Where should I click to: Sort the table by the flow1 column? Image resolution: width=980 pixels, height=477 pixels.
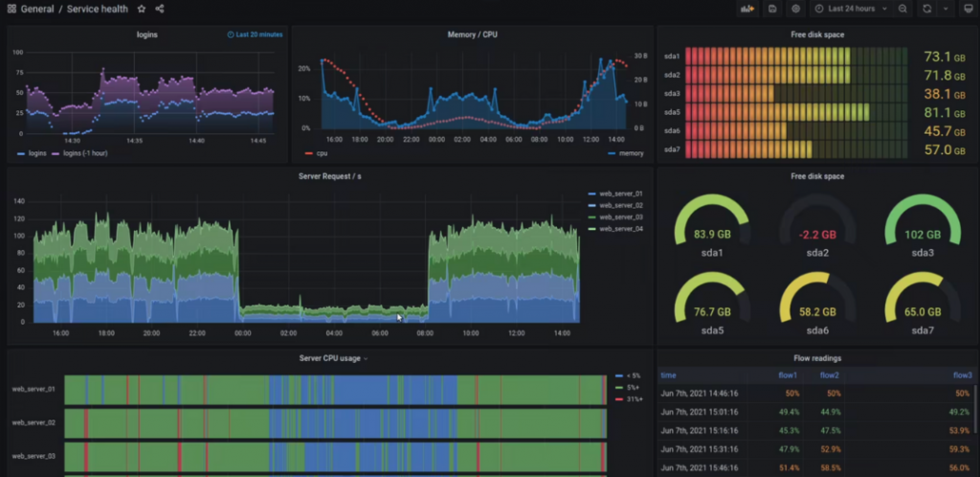(x=788, y=375)
